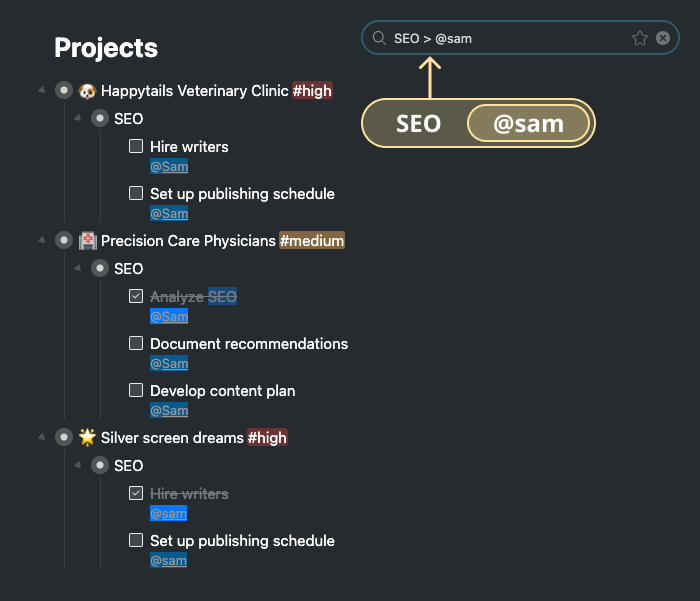700x601 pixels.
Task: Click "Set up publishing schedule" text in Silver screen
Action: [242, 541]
